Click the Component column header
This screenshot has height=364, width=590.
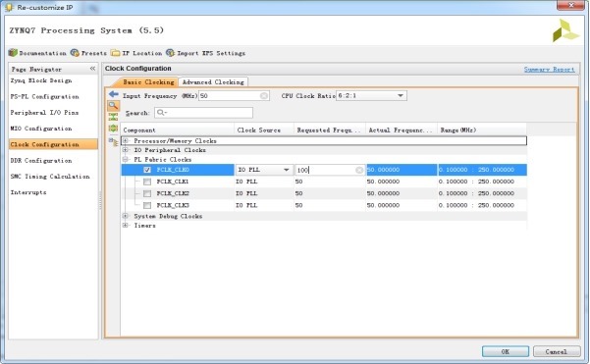(x=178, y=130)
